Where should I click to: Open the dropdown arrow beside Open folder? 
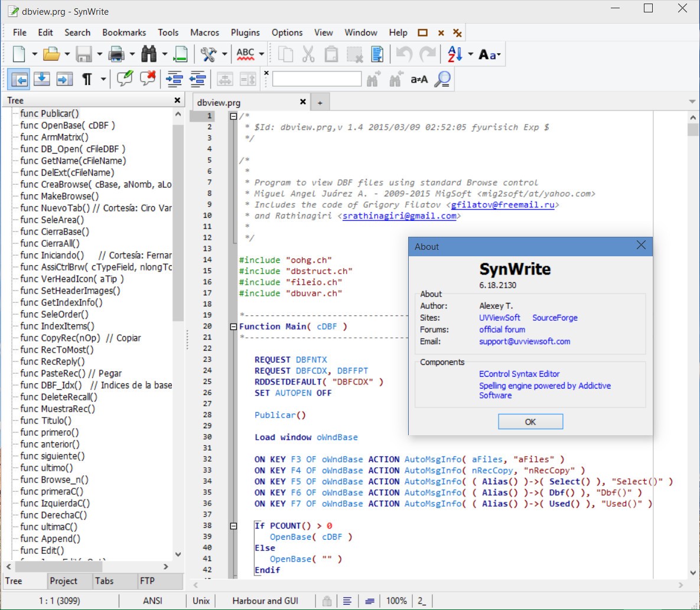coord(67,54)
